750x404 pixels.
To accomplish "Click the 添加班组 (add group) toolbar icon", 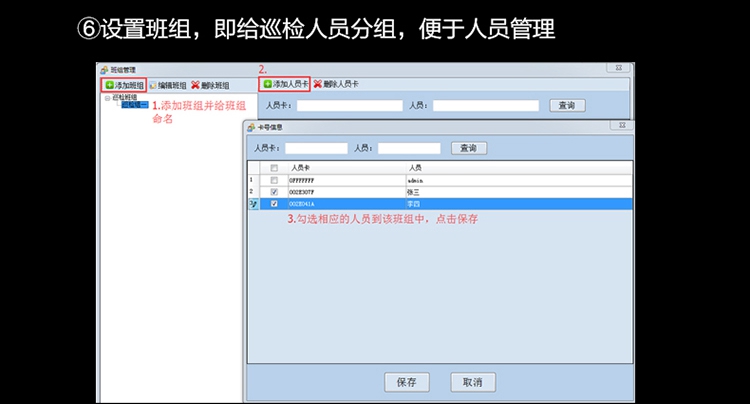I will click(110, 86).
